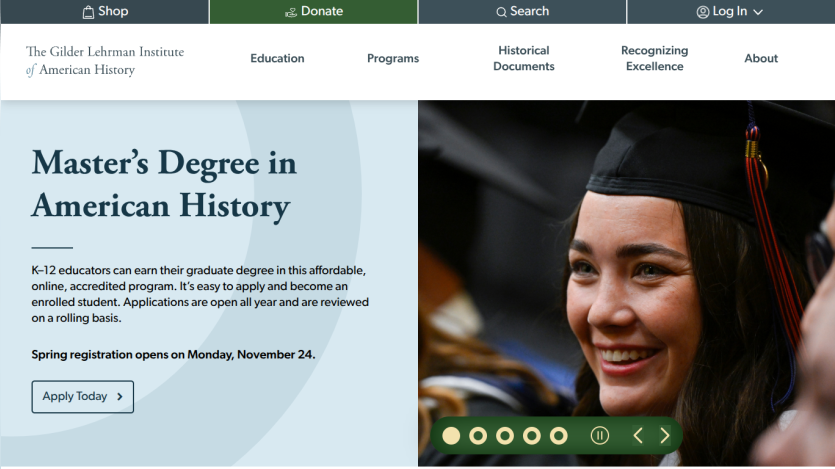
Task: Select the third carousel slide dot
Action: (505, 436)
